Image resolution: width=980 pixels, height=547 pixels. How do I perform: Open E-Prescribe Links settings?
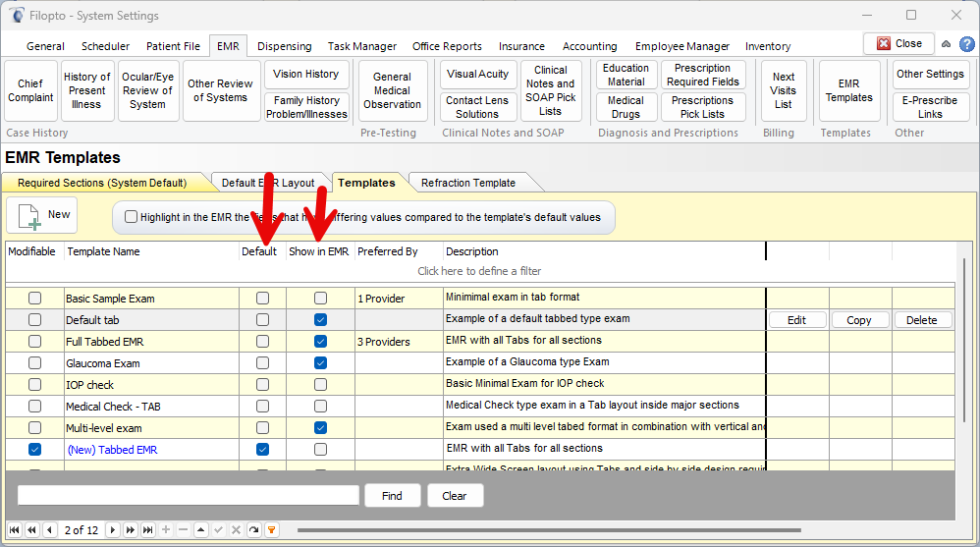click(930, 107)
